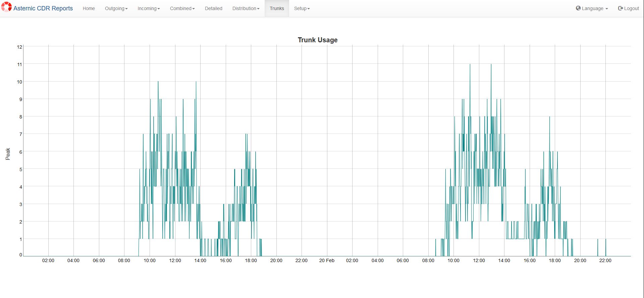Screen dimensions: 644x298
Task: Expand the Incoming reports menu
Action: pos(149,8)
